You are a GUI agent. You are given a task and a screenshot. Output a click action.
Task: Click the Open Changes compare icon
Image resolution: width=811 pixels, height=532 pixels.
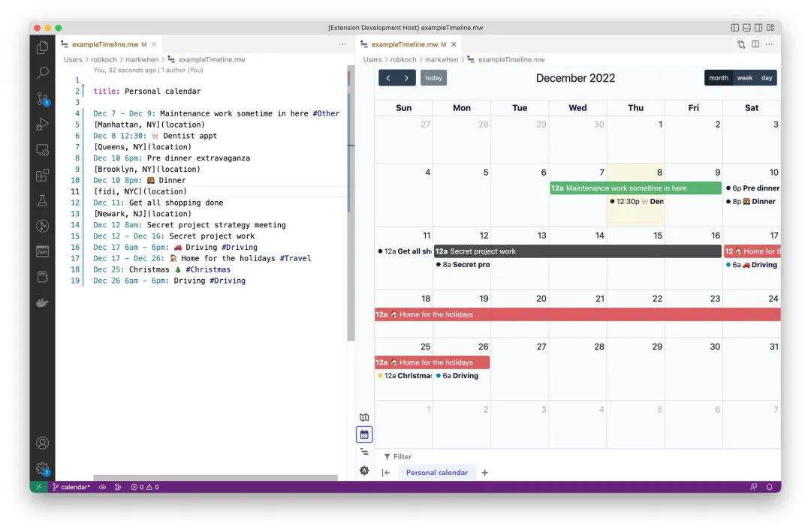coord(741,44)
